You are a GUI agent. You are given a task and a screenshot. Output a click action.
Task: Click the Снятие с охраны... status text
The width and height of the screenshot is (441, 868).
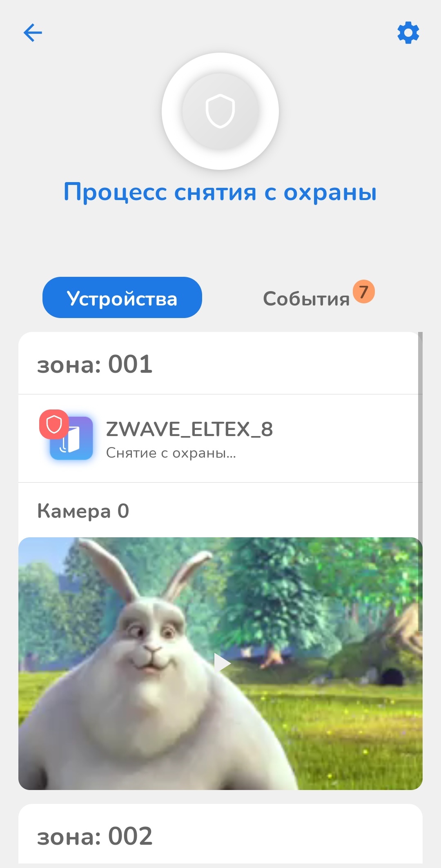tap(171, 453)
